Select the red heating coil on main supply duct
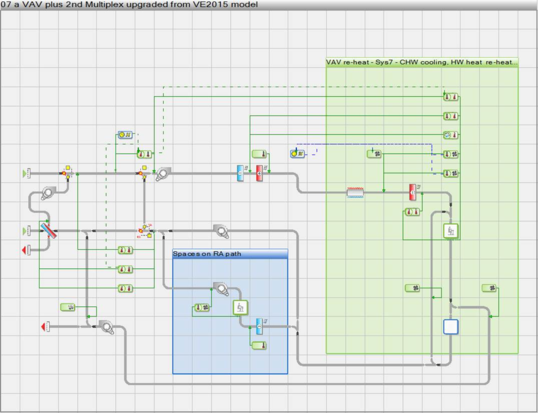The width and height of the screenshot is (538, 413). pyautogui.click(x=259, y=173)
